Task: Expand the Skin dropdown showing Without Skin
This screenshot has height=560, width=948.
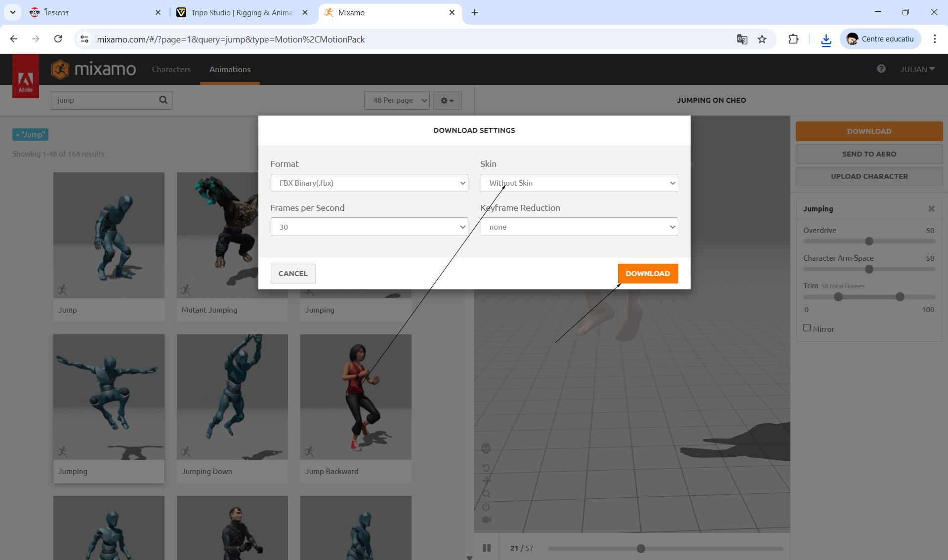Action: (579, 183)
